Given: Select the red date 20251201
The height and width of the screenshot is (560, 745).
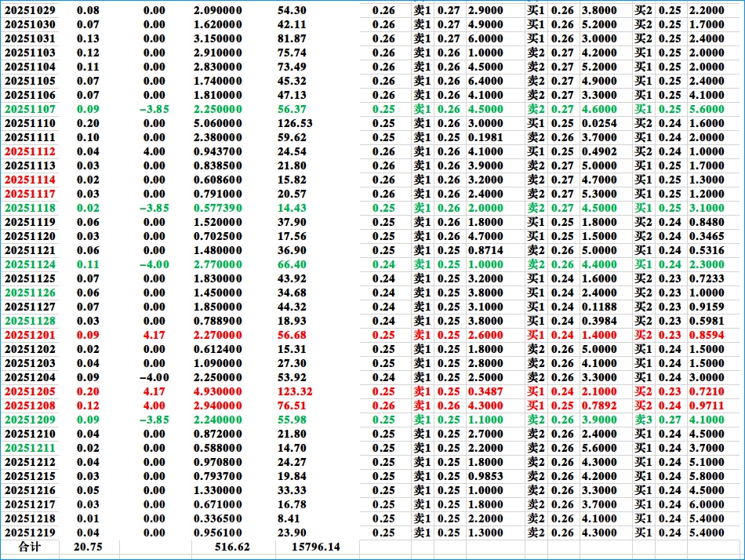Looking at the screenshot, I should pyautogui.click(x=30, y=335).
